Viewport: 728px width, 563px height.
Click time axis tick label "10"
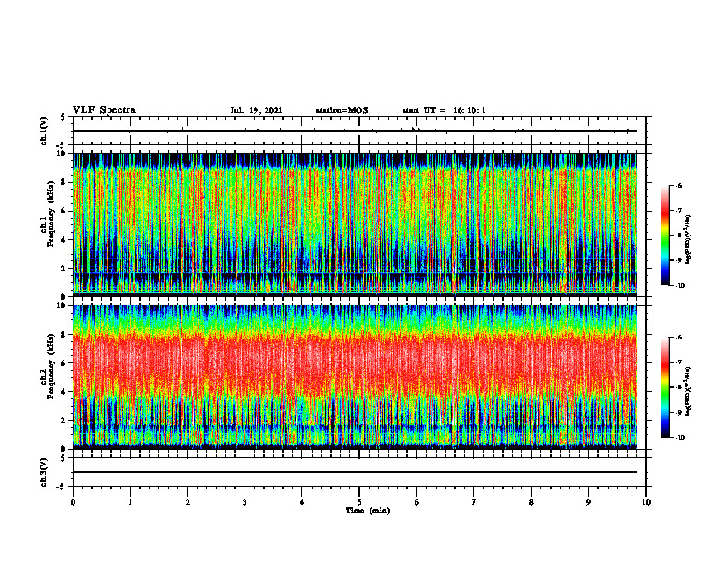646,502
